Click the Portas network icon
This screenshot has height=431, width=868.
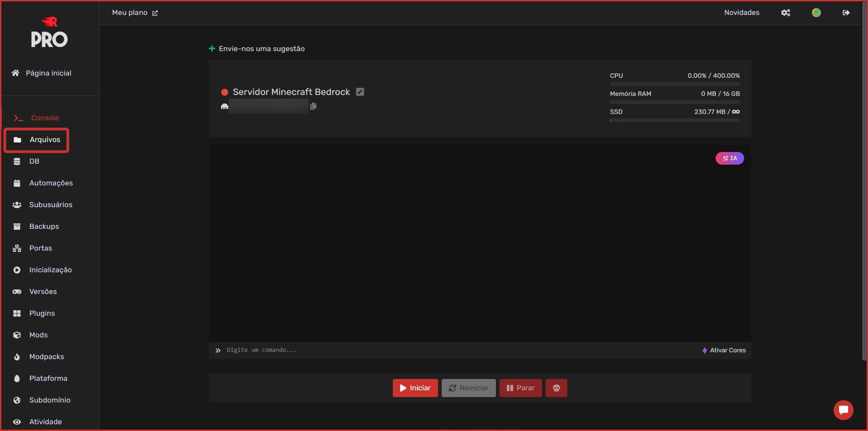pos(17,248)
